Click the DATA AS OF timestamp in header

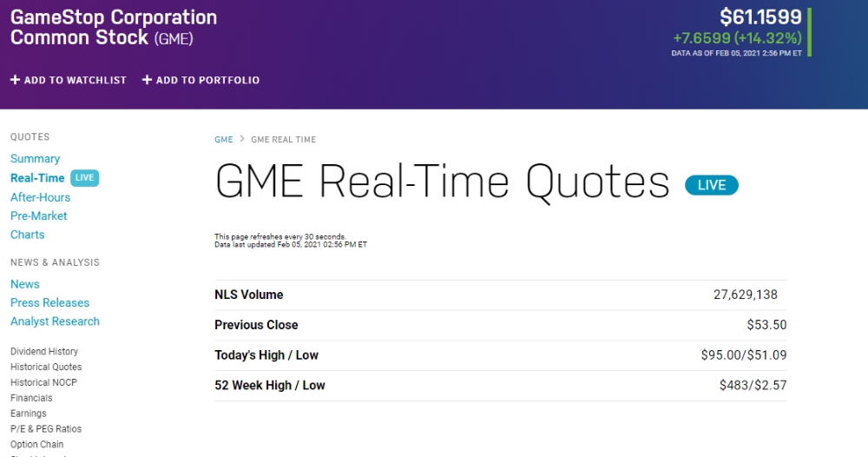point(737,53)
